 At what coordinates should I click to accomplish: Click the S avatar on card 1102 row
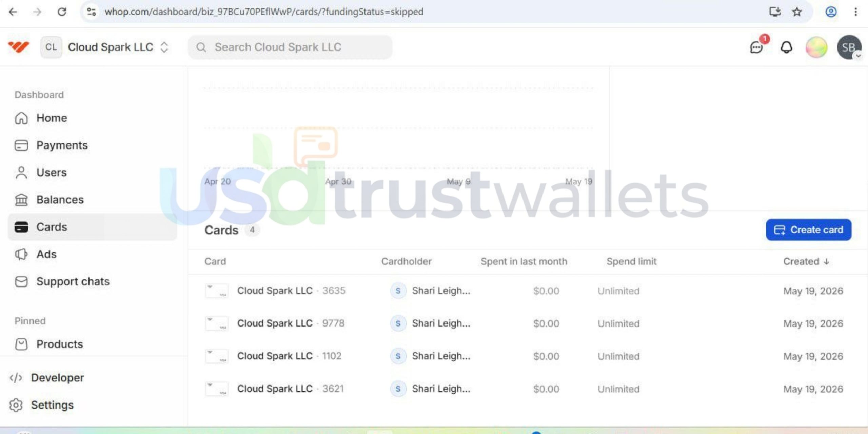point(398,356)
